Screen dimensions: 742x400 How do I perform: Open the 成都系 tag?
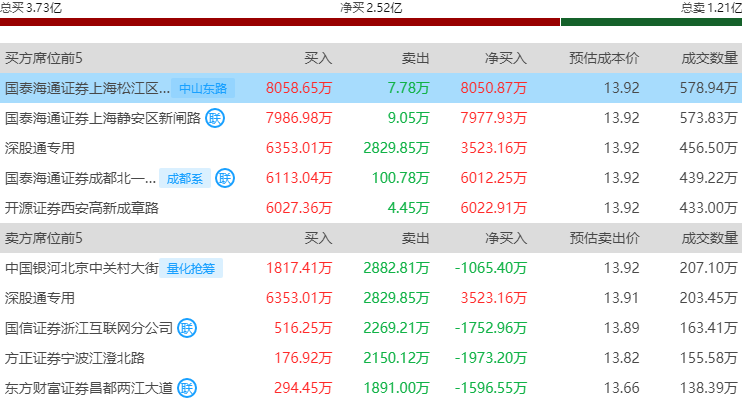(185, 178)
